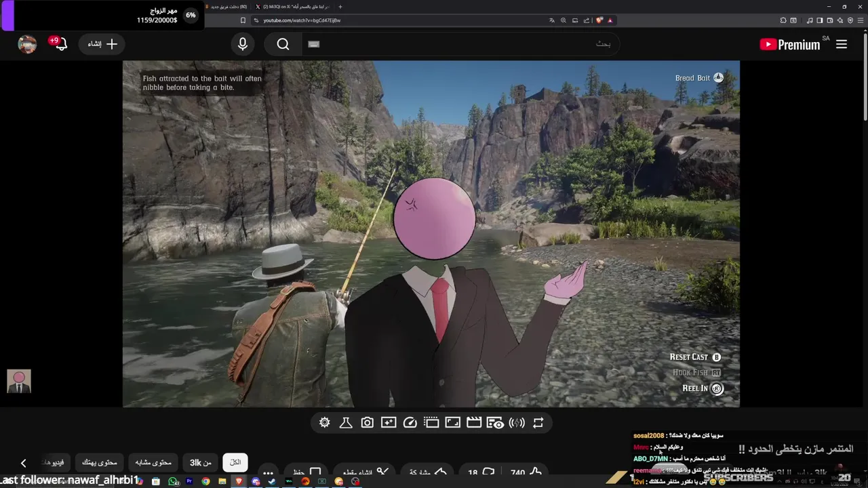Click the video player area

click(431, 234)
